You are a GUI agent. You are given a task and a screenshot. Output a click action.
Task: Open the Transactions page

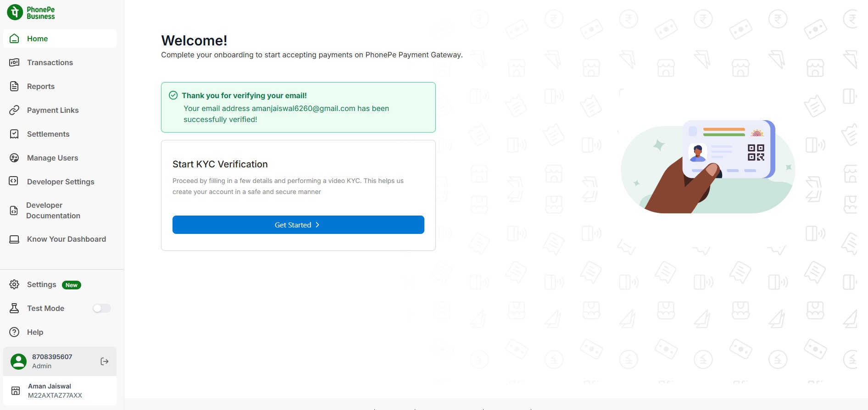coord(60,62)
